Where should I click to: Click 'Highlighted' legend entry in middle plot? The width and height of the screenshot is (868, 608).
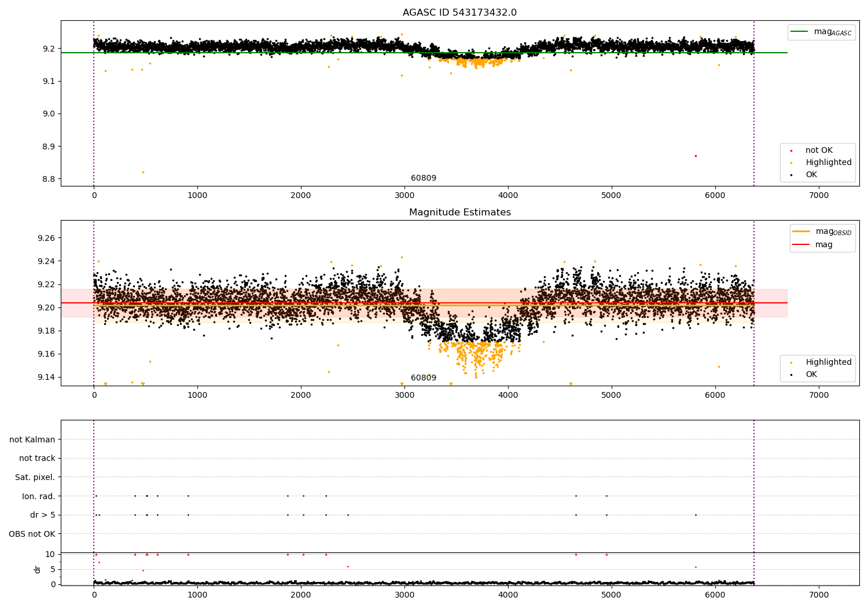[821, 362]
